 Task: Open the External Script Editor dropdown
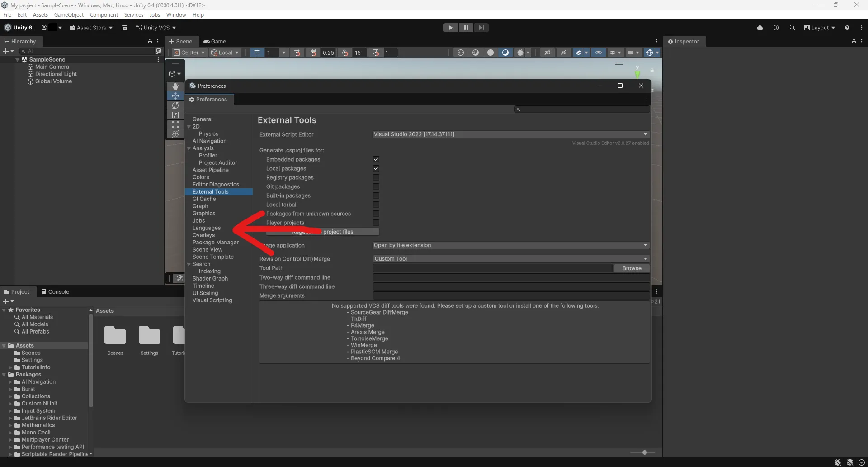tap(510, 134)
